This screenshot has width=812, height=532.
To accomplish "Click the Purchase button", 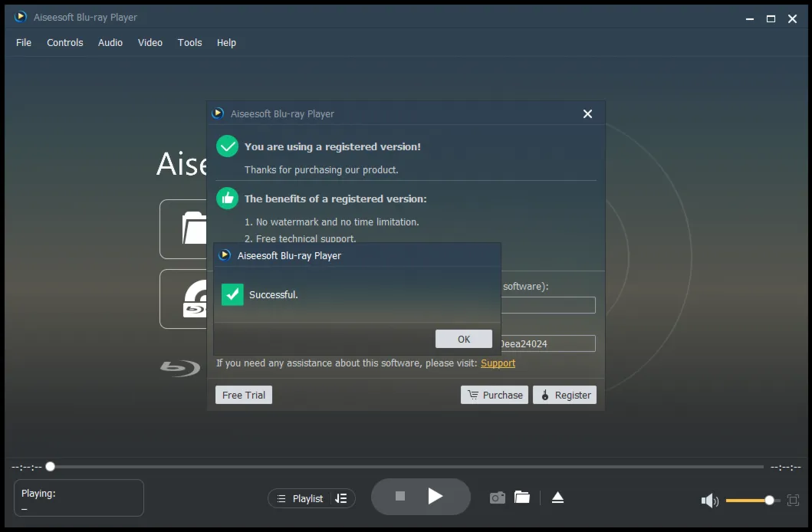I will click(x=495, y=395).
